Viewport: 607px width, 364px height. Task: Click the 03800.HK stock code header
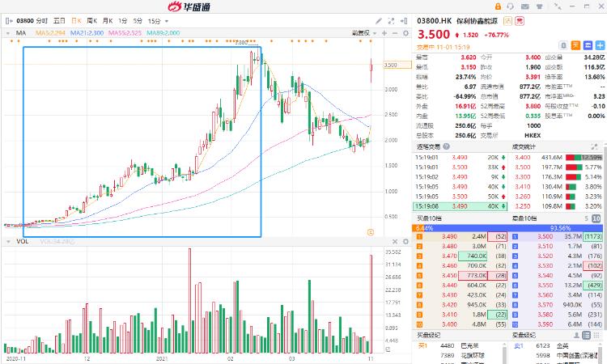click(435, 21)
